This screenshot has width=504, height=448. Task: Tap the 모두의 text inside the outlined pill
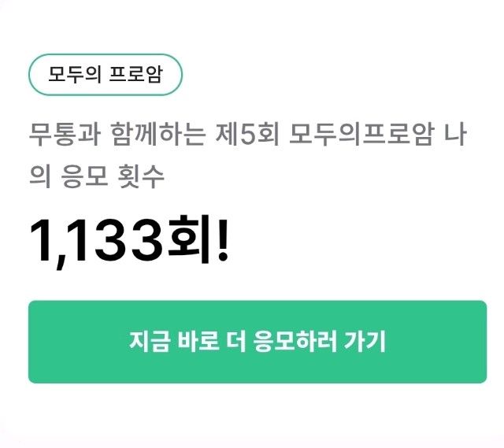pyautogui.click(x=75, y=74)
